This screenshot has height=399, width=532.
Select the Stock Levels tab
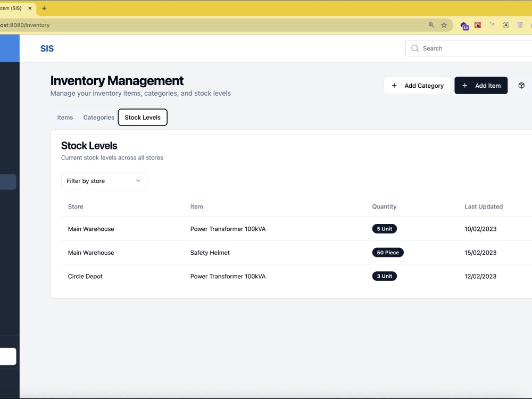143,118
